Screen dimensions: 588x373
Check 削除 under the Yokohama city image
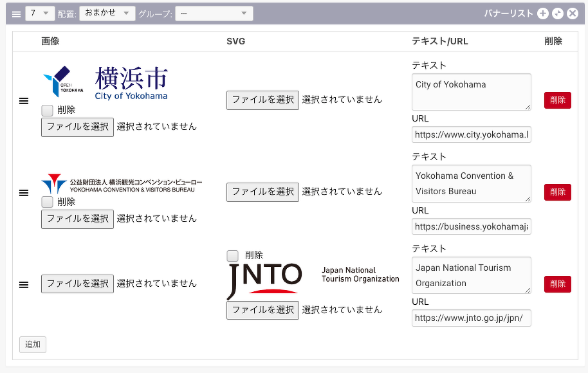(48, 110)
